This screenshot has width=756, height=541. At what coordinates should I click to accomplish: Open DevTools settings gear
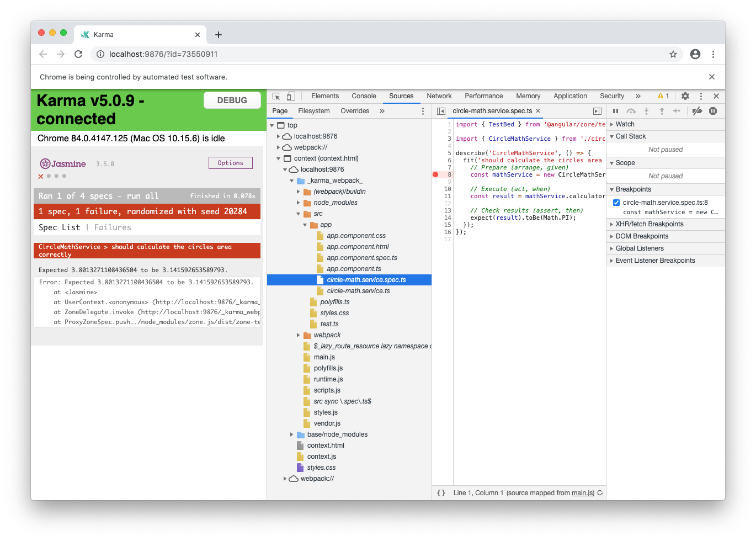[685, 96]
